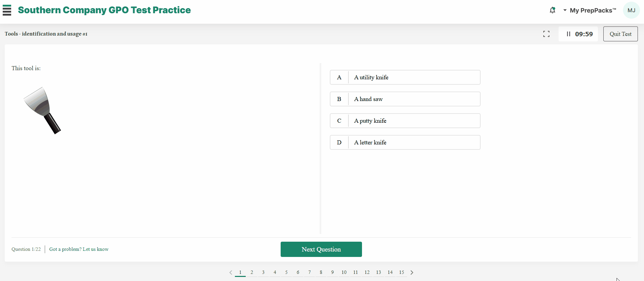This screenshot has width=644, height=281.
Task: Go to previous question page arrow
Action: click(x=231, y=273)
